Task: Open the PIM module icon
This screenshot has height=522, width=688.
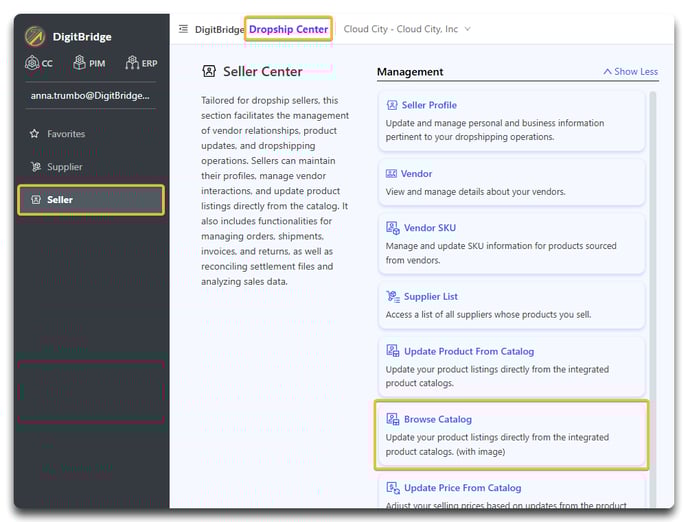Action: [x=79, y=63]
